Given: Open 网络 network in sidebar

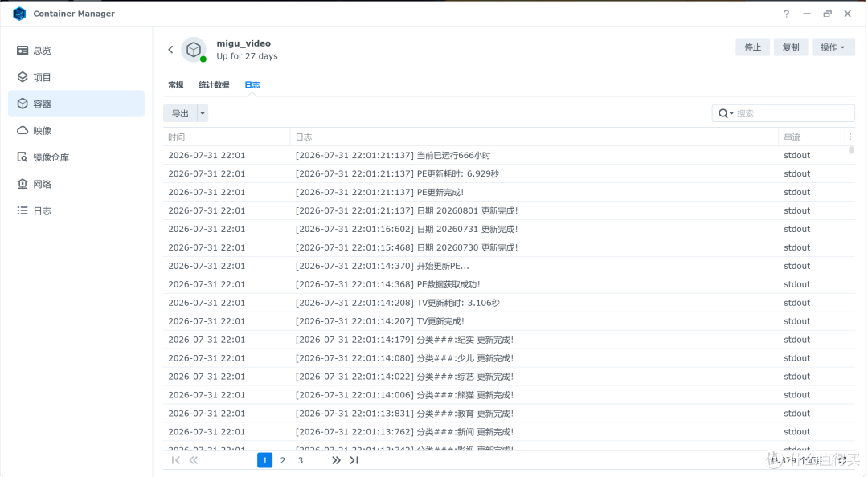Looking at the screenshot, I should [x=76, y=184].
